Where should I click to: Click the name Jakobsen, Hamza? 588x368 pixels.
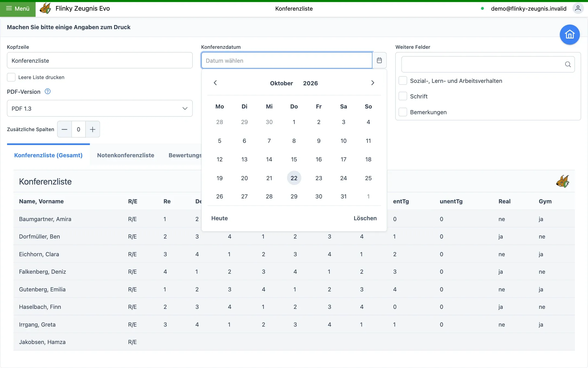coord(42,342)
